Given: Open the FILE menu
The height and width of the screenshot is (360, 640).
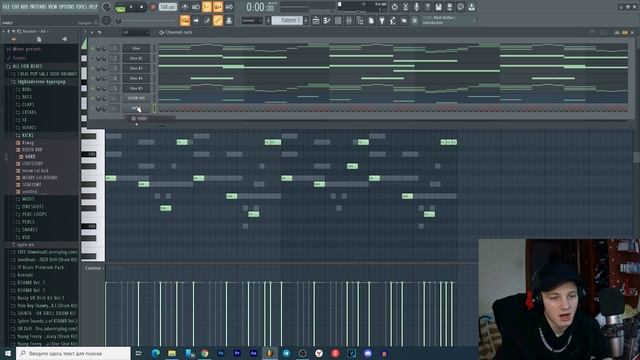Looking at the screenshot, I should tap(6, 7).
